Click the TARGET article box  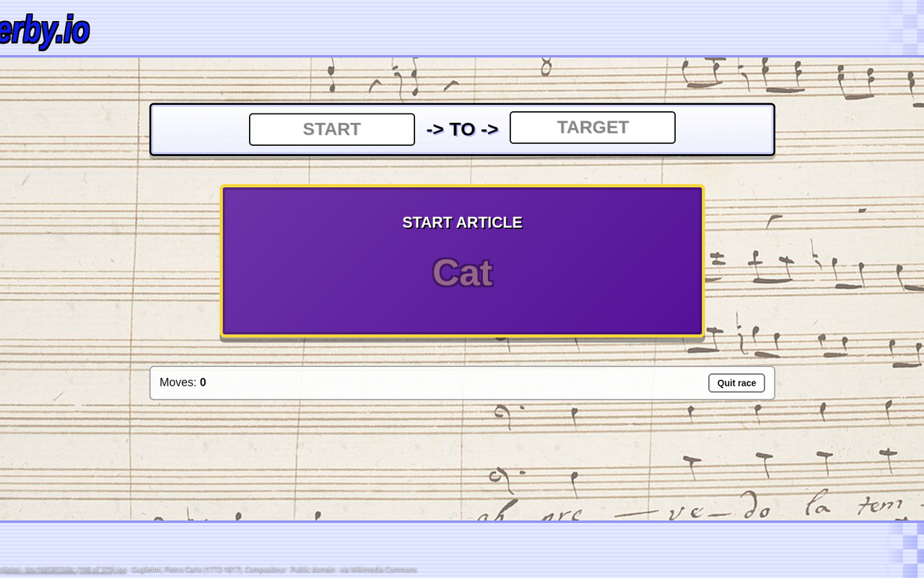click(x=593, y=127)
